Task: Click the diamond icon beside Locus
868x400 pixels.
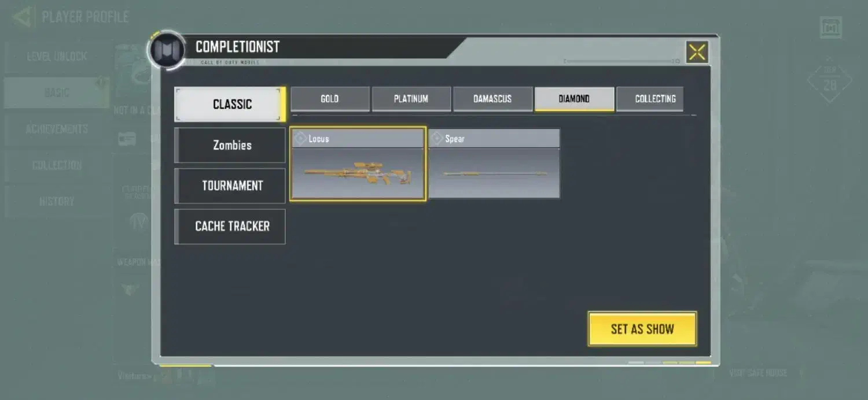Action: click(300, 139)
